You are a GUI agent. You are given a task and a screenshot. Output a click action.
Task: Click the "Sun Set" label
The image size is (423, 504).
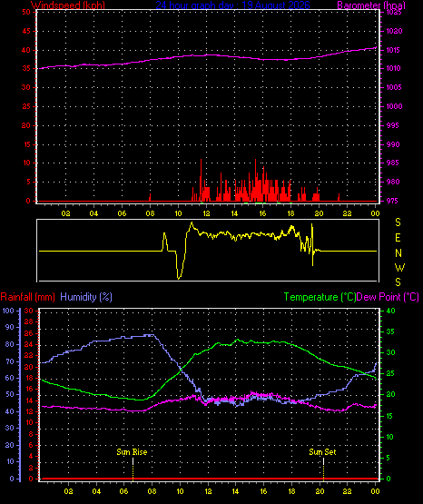coord(322,452)
